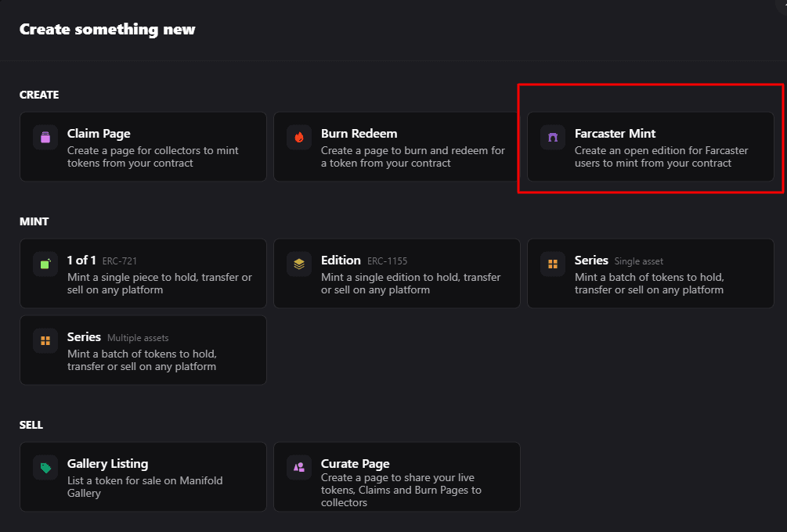
Task: Click the green icon beside 1 of 1
Action: (45, 264)
